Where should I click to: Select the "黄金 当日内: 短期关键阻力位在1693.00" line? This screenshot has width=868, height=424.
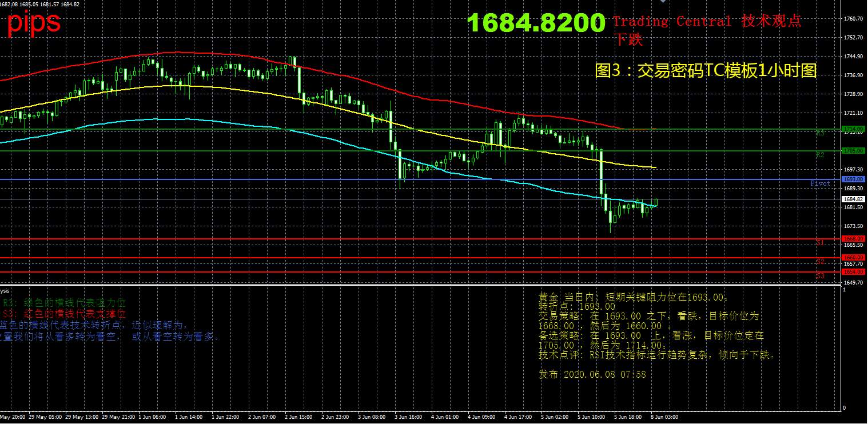point(634,297)
